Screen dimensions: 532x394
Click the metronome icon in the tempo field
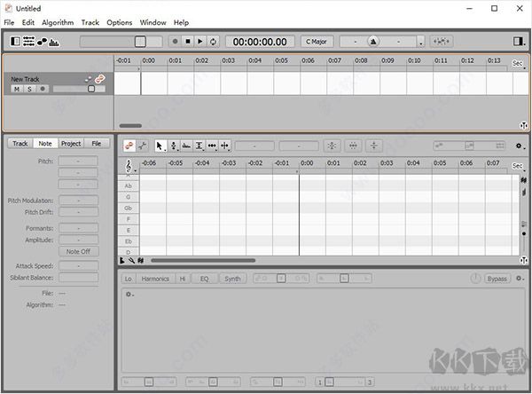[373, 42]
